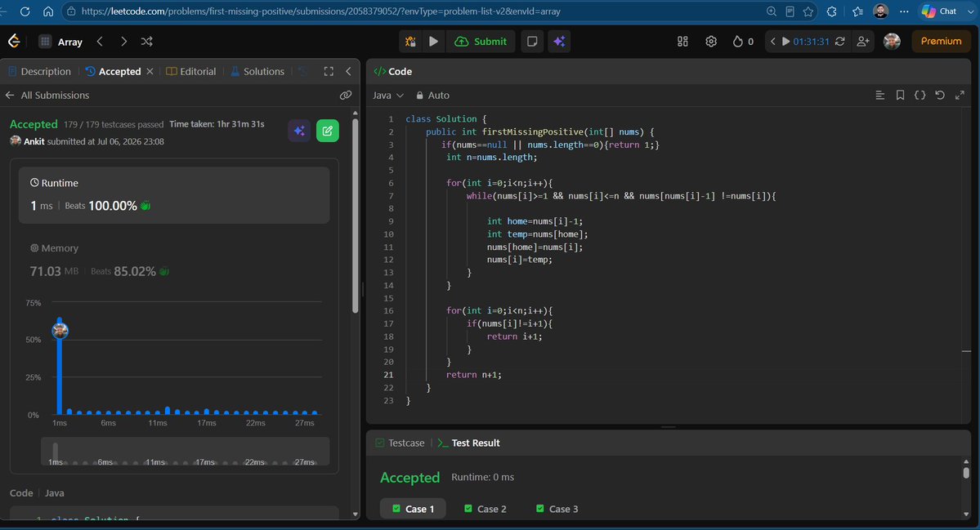The width and height of the screenshot is (980, 530).
Task: Submit the solution
Action: click(481, 41)
